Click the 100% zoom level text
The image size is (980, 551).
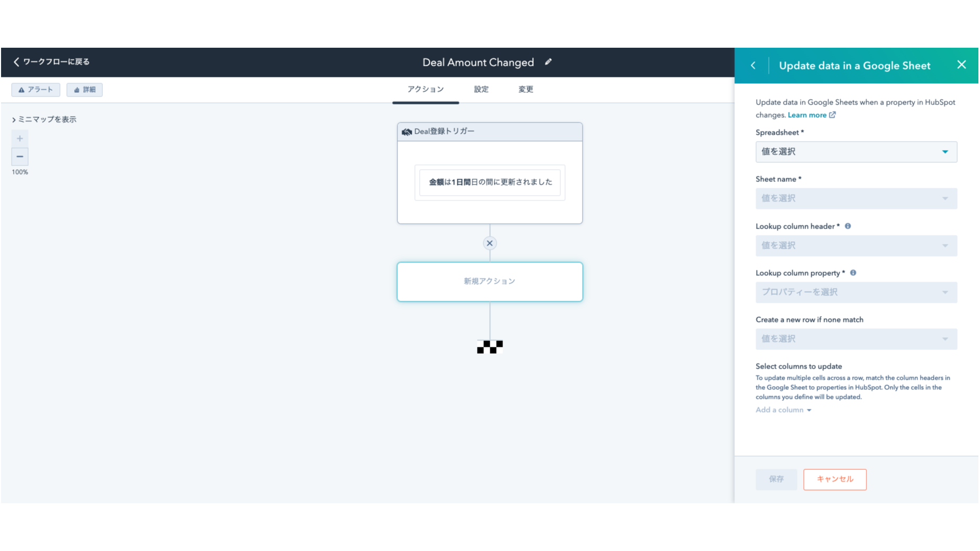(x=20, y=172)
